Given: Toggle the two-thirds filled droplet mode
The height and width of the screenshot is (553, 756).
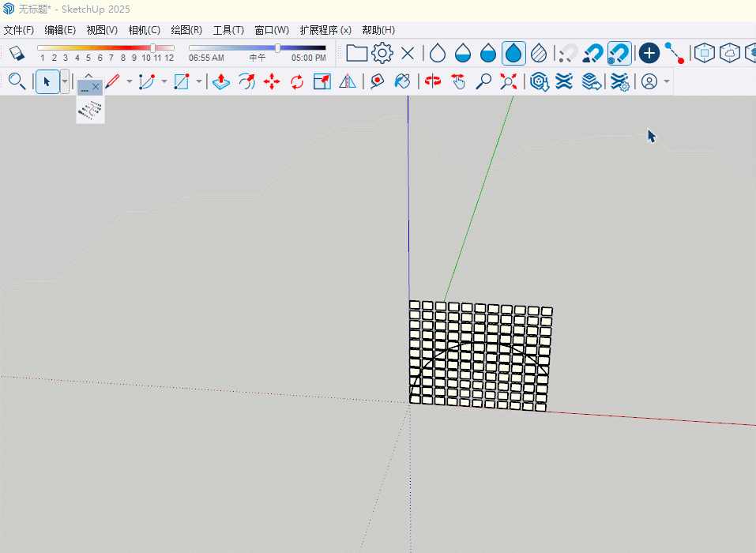Looking at the screenshot, I should (488, 53).
